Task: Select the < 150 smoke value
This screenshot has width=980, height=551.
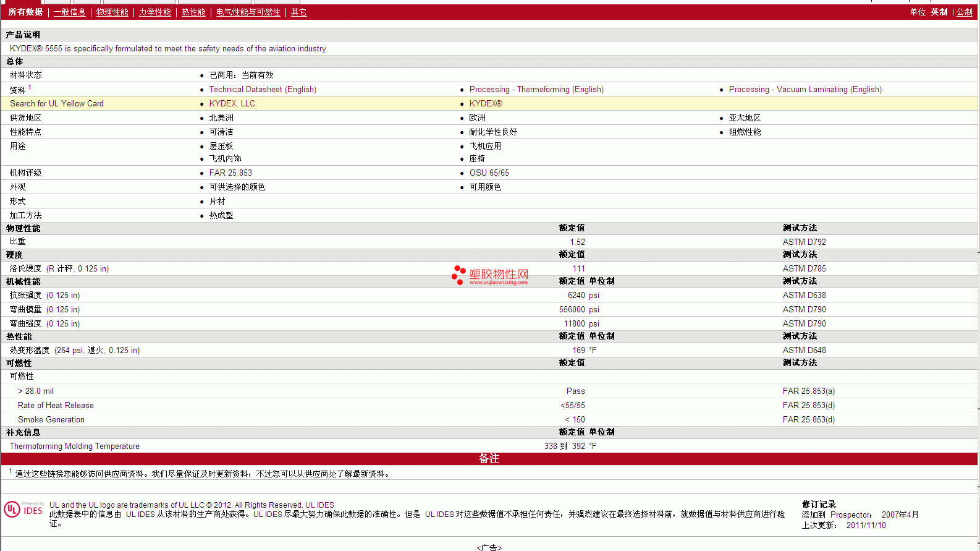Action: click(x=575, y=419)
